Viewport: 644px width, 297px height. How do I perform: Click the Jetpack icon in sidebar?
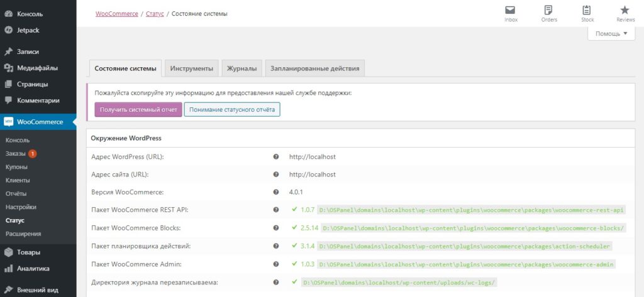coord(8,30)
